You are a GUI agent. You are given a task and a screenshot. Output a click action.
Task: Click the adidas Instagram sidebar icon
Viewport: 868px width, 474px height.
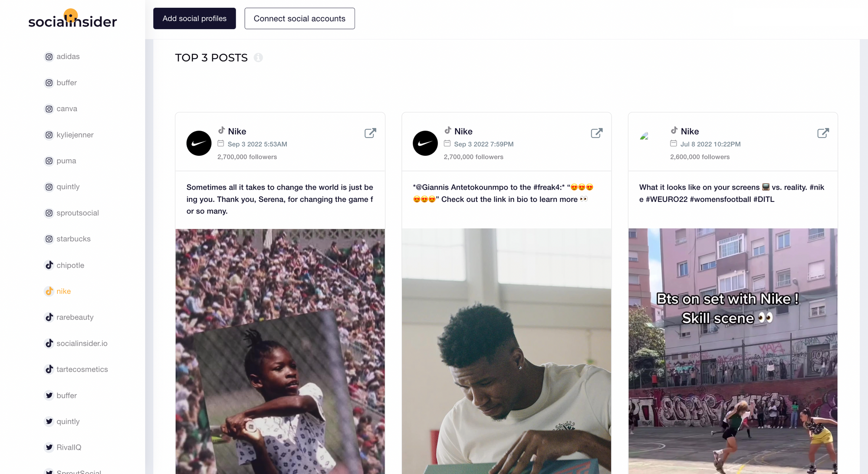[x=49, y=56]
